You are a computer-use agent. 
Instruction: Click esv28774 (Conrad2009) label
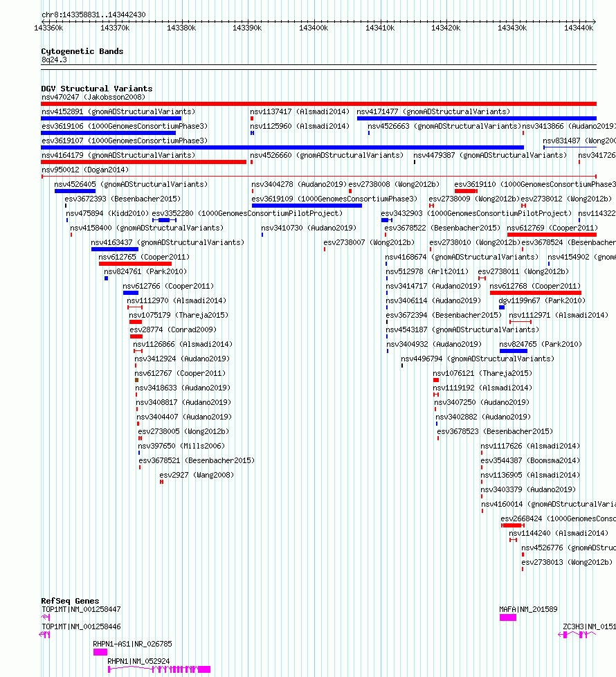click(173, 330)
